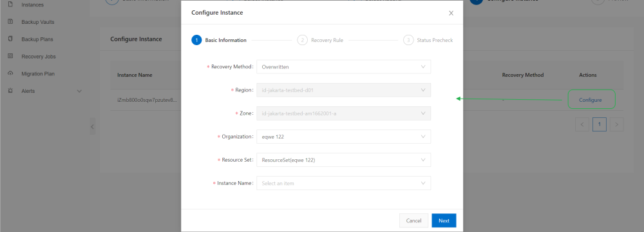Screen dimensions: 644x232
Task: Click the Configure link in Actions column
Action: (x=590, y=100)
